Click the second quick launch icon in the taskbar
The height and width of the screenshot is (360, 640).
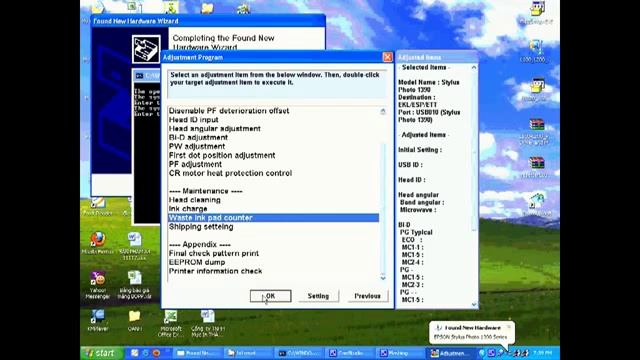point(145,353)
